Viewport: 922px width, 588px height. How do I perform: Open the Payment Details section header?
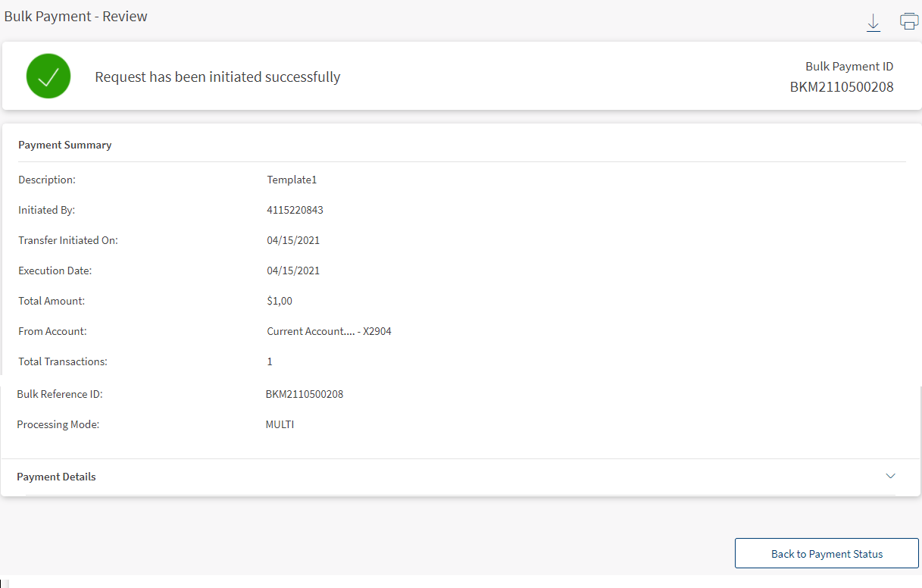[x=57, y=477]
